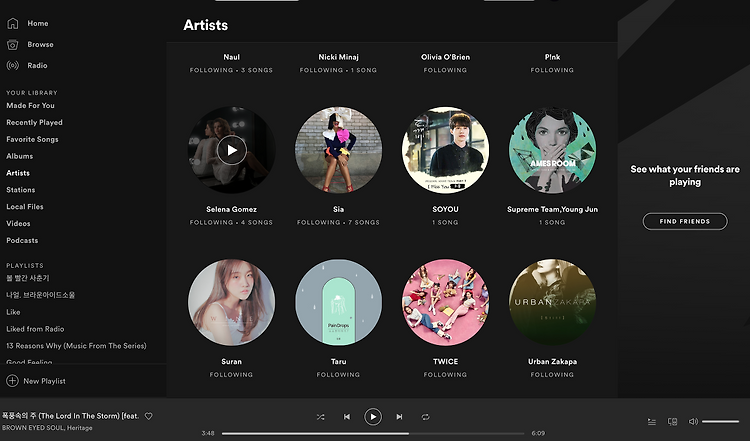Toggle shuffle playback
Image resolution: width=750 pixels, height=441 pixels.
click(x=320, y=417)
